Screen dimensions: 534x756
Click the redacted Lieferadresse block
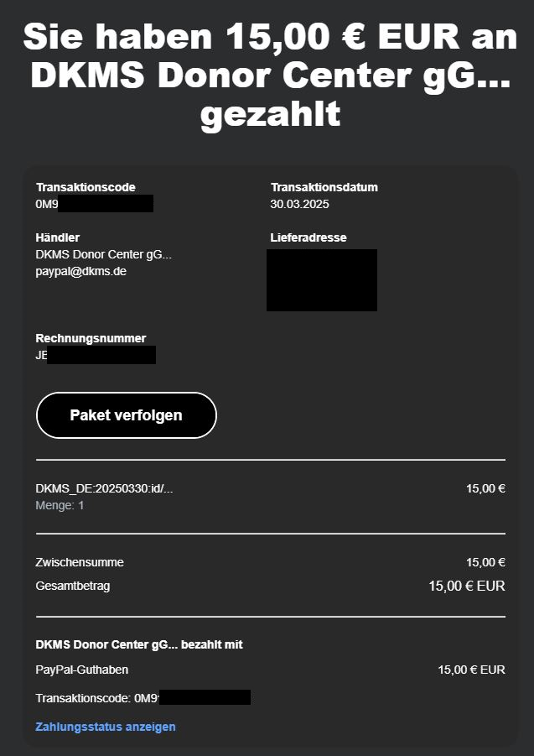pyautogui.click(x=321, y=280)
